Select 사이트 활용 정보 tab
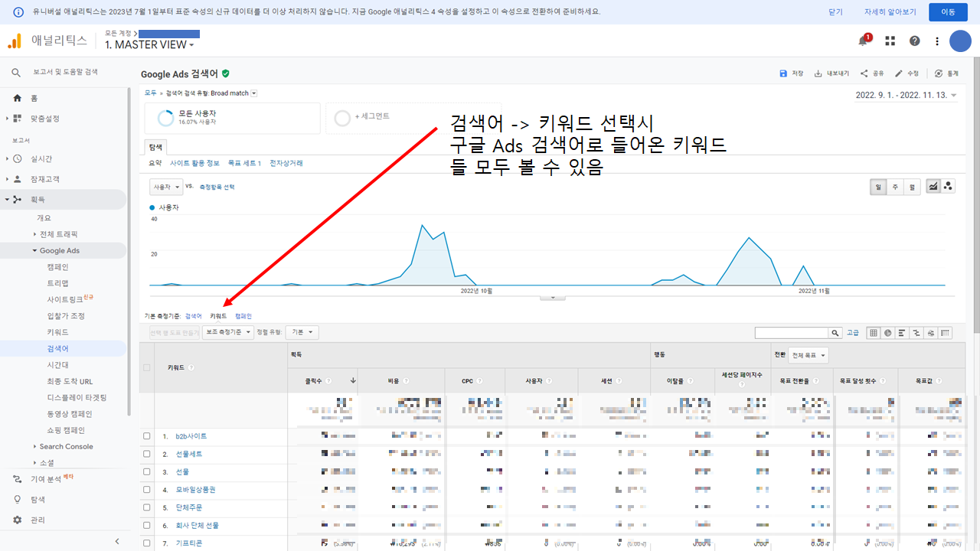The image size is (980, 551). coord(194,163)
